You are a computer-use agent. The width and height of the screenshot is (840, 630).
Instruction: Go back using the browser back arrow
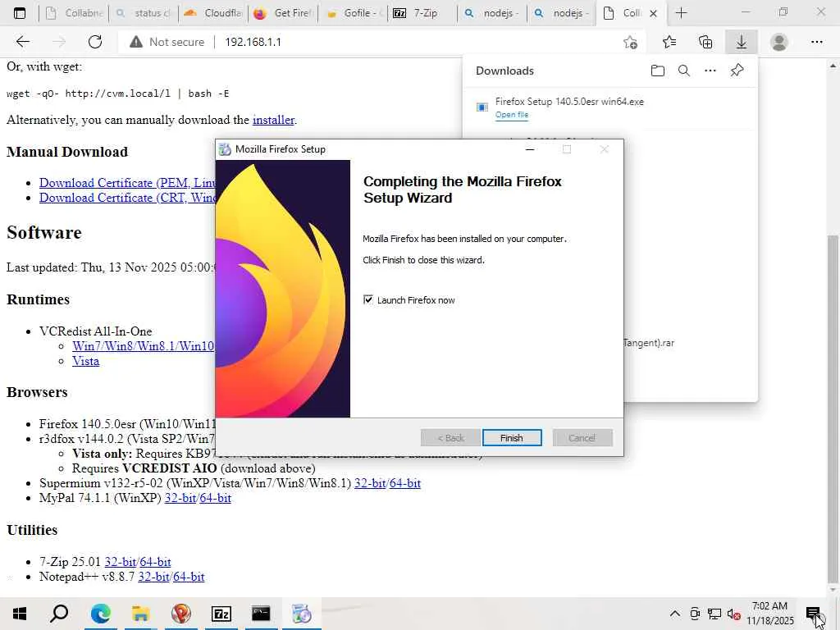click(22, 42)
